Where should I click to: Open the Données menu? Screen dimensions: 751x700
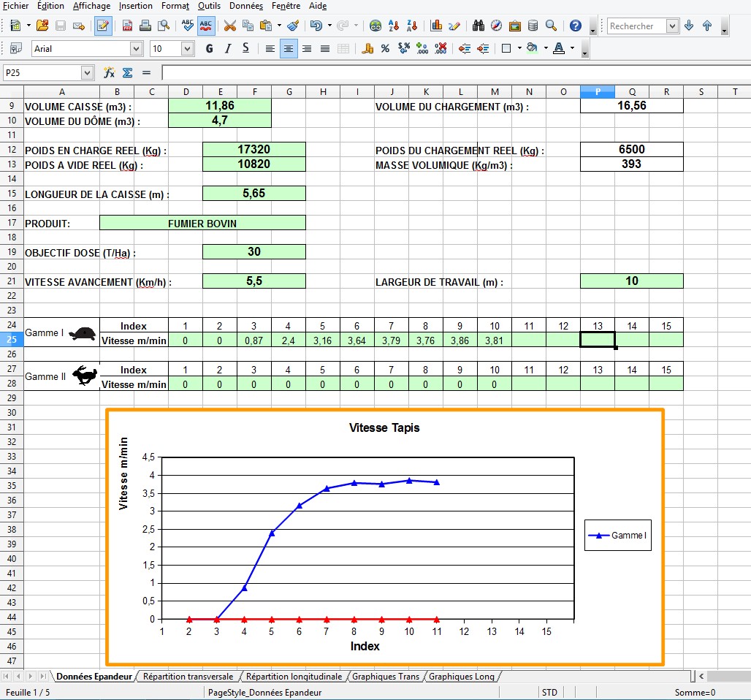pyautogui.click(x=246, y=6)
